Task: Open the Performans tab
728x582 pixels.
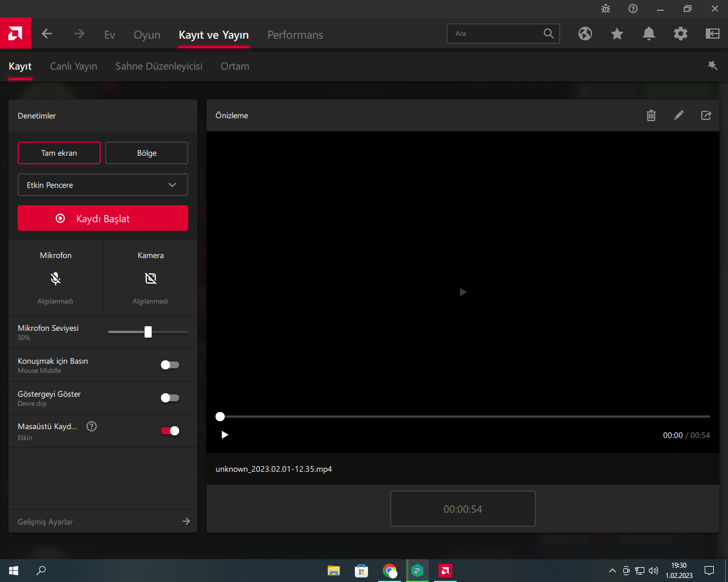Action: coord(295,35)
